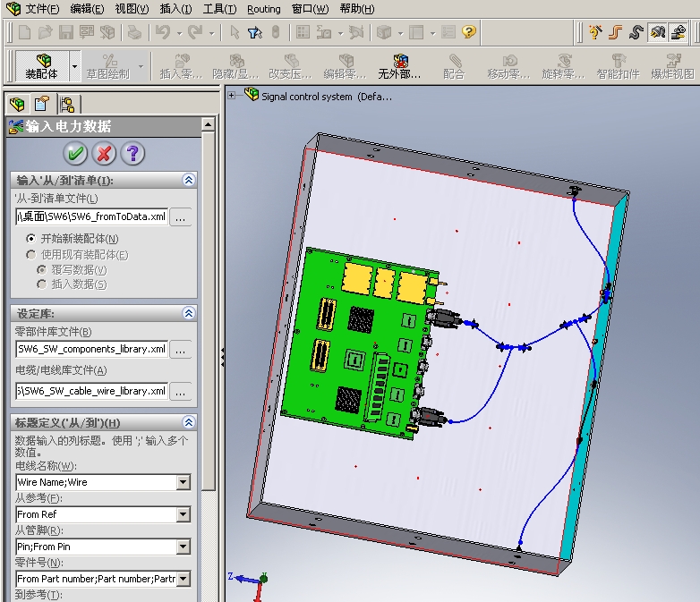Click the New document icon

pos(24,32)
